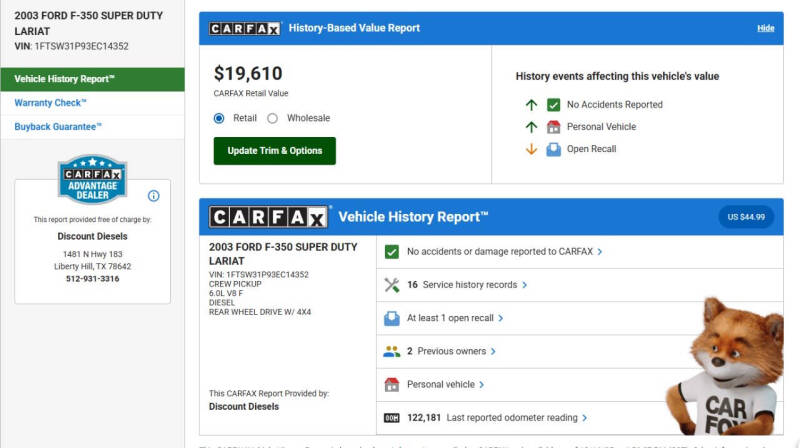Click the Update Trim & Options button

click(275, 151)
